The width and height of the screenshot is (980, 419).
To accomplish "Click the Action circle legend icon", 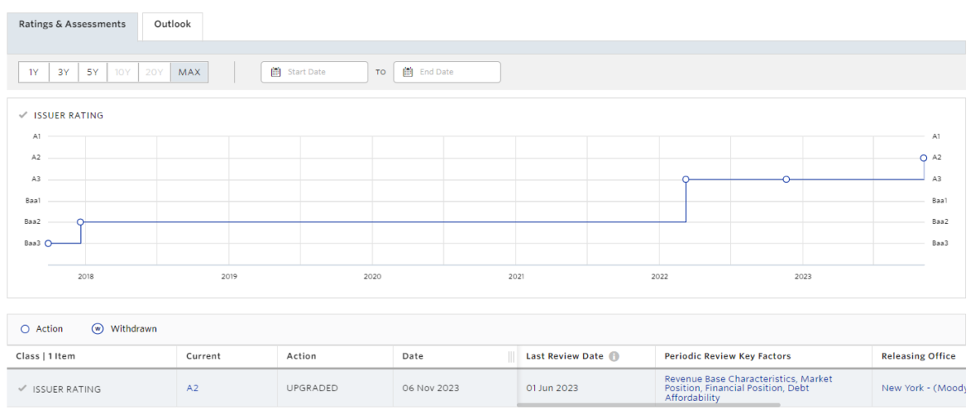I will tap(25, 329).
